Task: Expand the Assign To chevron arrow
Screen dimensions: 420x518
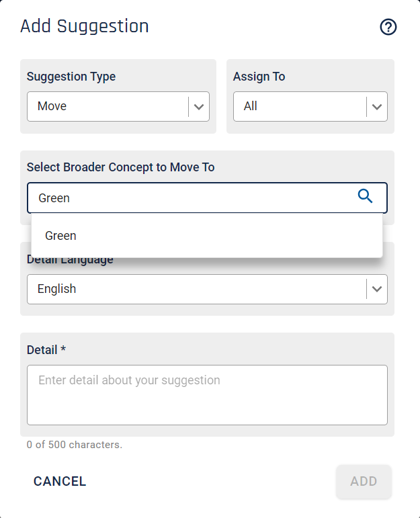Action: tap(377, 107)
